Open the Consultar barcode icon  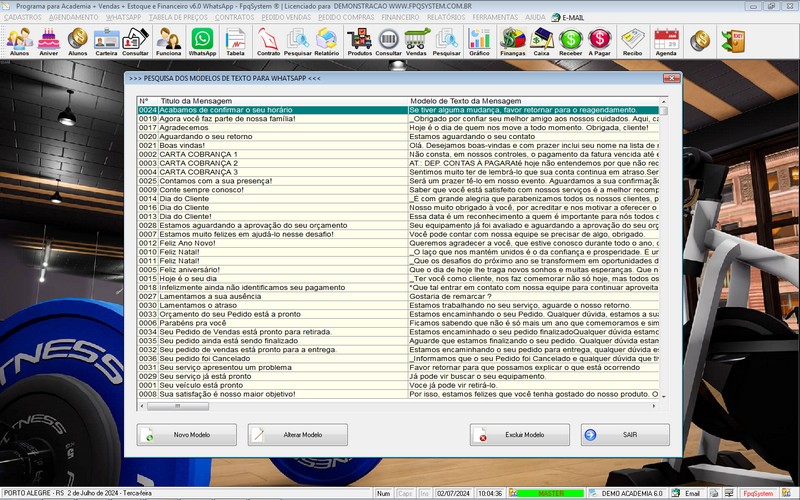pyautogui.click(x=388, y=41)
